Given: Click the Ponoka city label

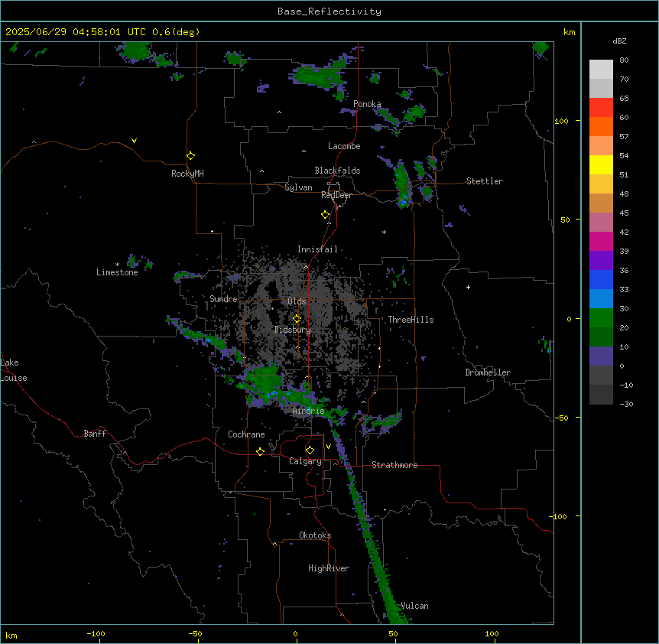Looking at the screenshot, I should 367,104.
